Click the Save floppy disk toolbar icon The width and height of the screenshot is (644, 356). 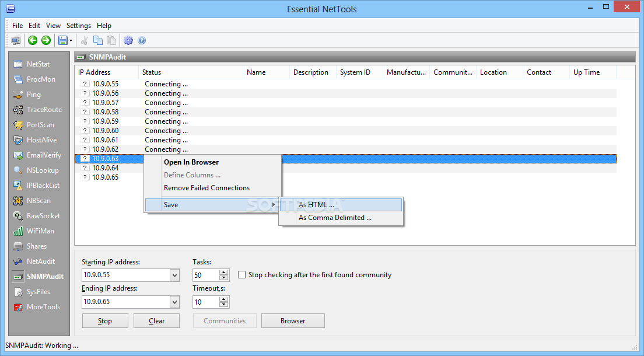tap(62, 40)
